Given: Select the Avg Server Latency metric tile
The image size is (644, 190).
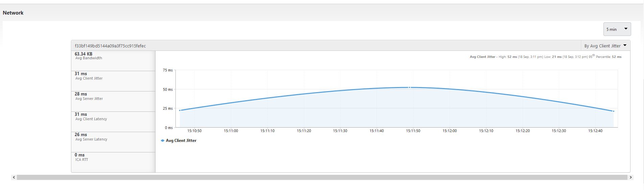Looking at the screenshot, I should (113, 142).
